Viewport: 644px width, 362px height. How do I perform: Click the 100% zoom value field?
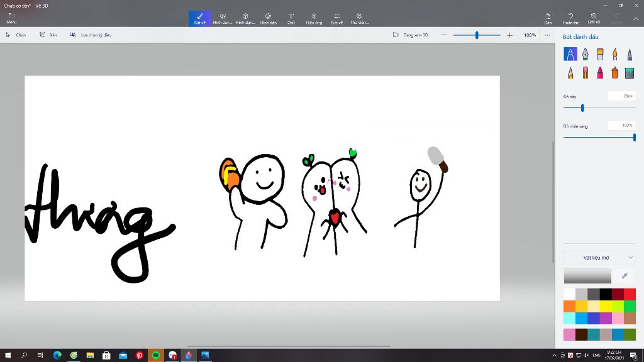pyautogui.click(x=530, y=35)
